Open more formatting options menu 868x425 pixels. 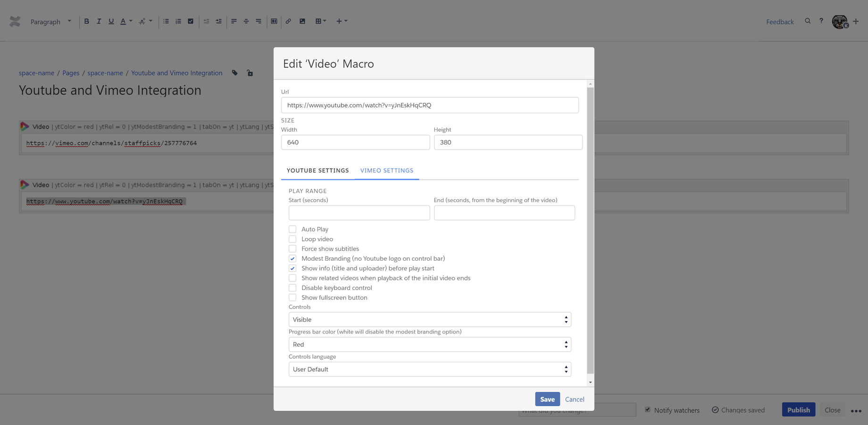coord(145,21)
